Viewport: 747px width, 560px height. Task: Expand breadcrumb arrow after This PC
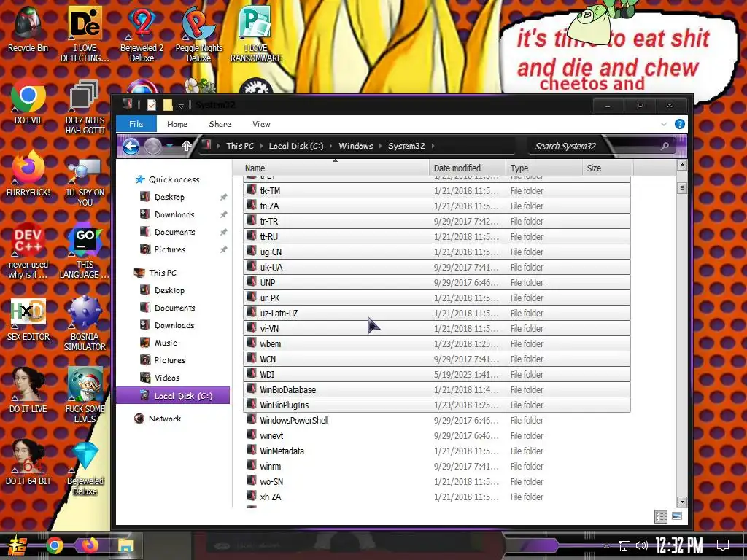tap(262, 146)
